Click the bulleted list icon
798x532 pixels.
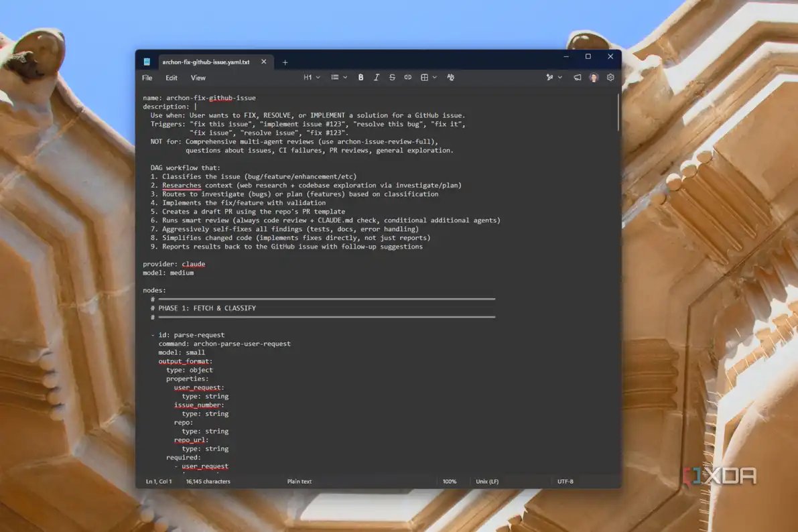[334, 77]
